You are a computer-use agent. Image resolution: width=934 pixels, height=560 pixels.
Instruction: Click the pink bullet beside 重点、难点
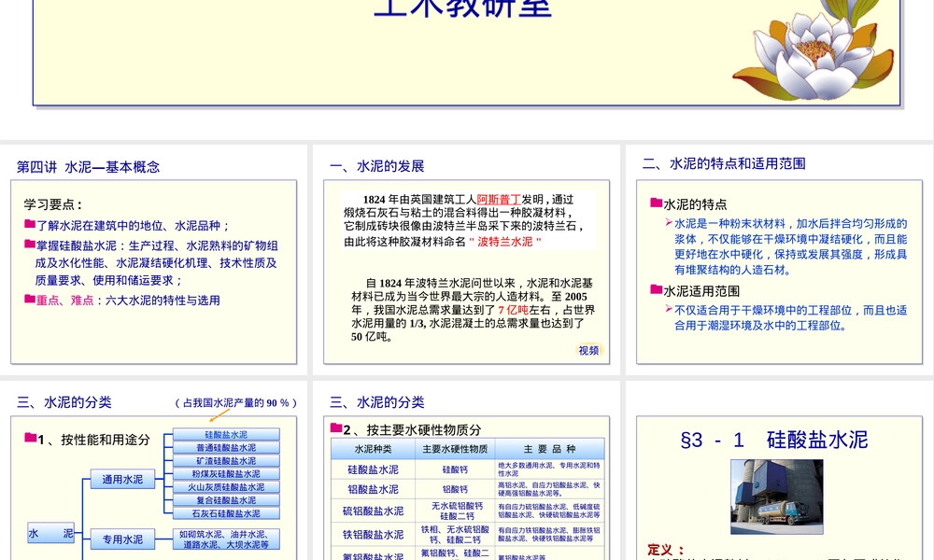(30, 299)
